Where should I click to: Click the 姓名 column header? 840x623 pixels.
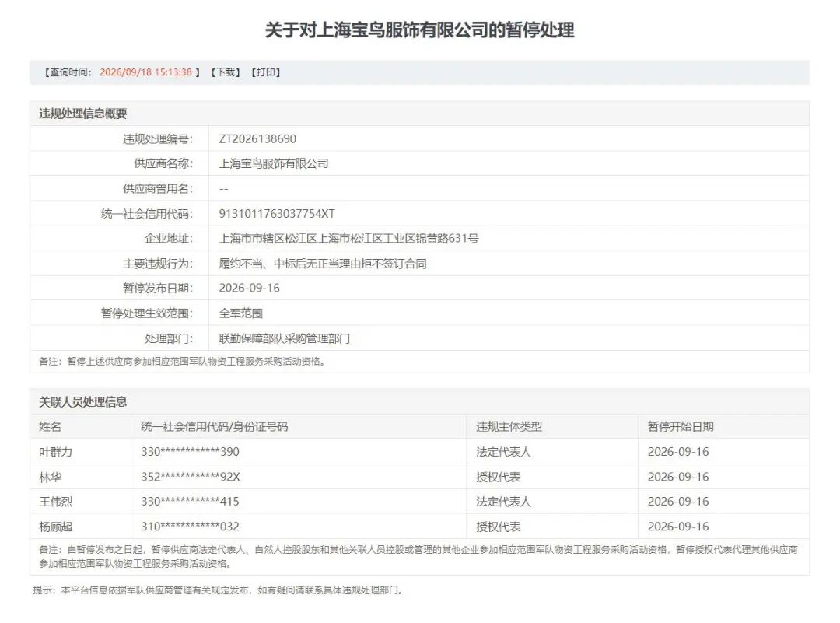tap(50, 427)
